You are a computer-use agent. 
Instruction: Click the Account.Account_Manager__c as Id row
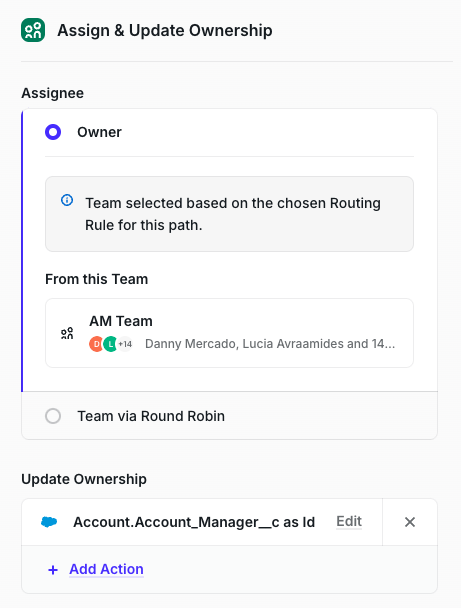202,522
